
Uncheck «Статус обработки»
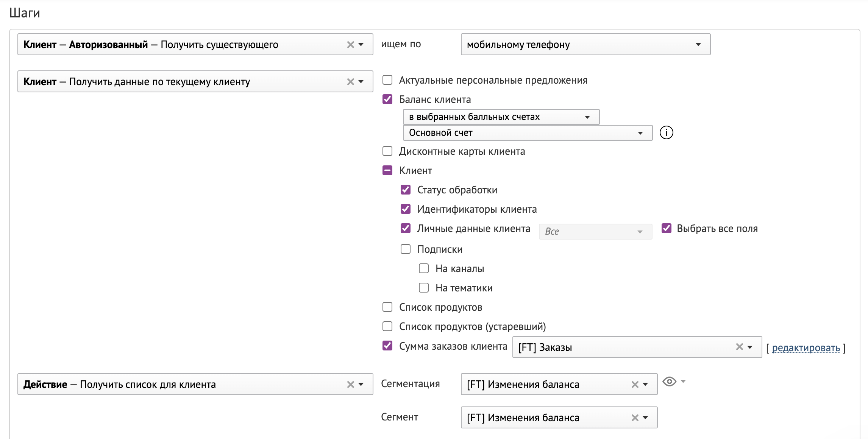tap(405, 190)
